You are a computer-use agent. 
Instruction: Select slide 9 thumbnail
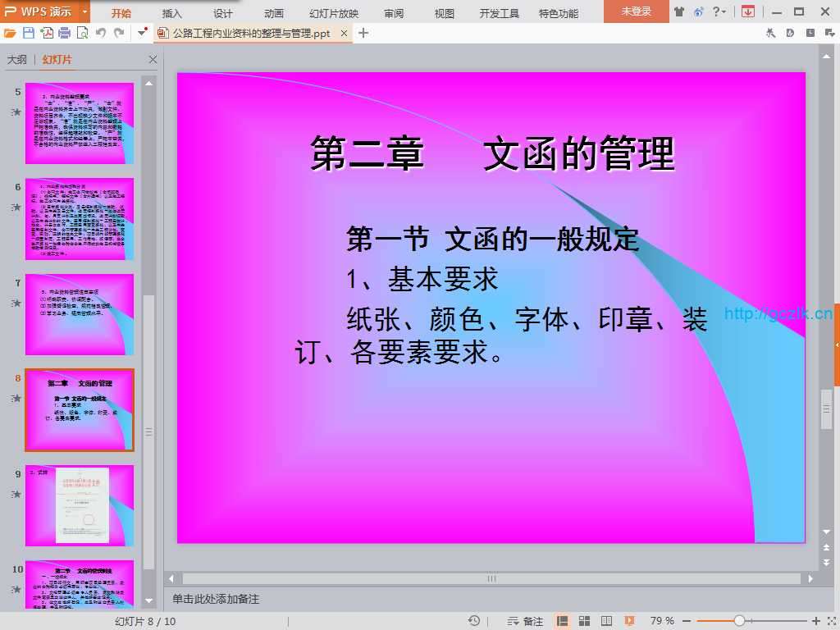pyautogui.click(x=80, y=505)
